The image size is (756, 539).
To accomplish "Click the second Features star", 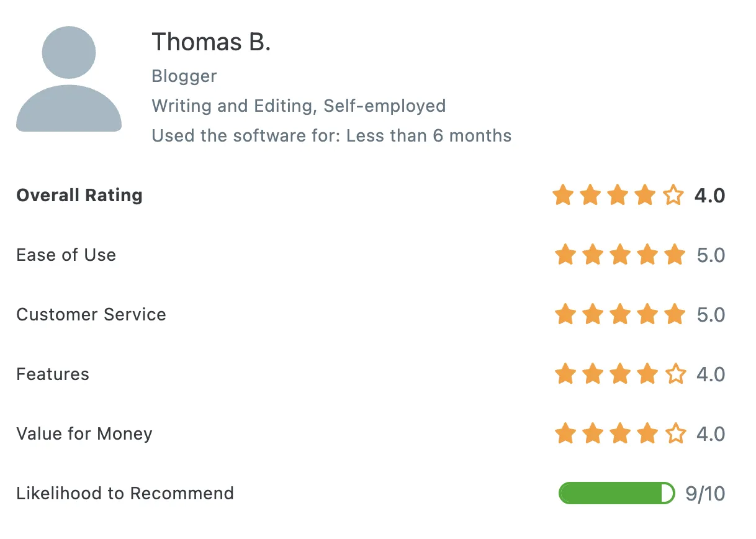I will 592,374.
